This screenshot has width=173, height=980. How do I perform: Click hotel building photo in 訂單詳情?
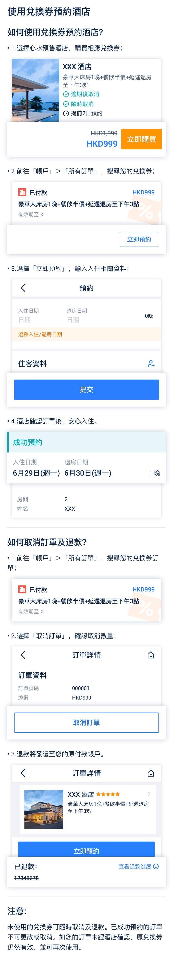[44, 809]
